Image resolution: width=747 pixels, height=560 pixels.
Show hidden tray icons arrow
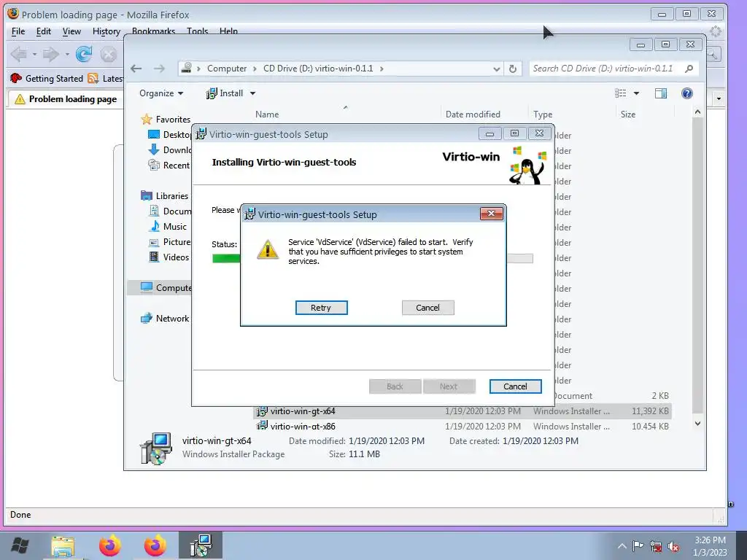[622, 546]
